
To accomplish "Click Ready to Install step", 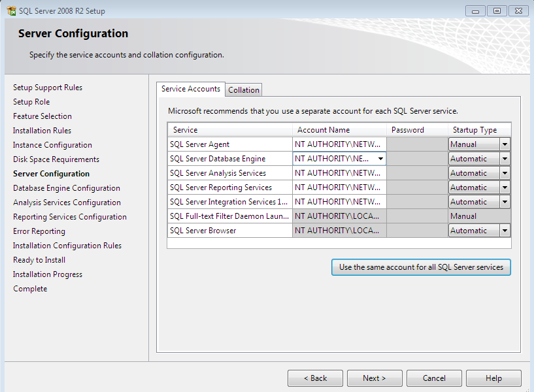I will (x=39, y=260).
